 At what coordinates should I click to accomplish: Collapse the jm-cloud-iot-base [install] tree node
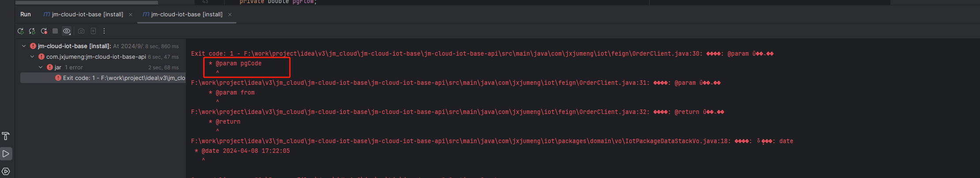point(24,46)
